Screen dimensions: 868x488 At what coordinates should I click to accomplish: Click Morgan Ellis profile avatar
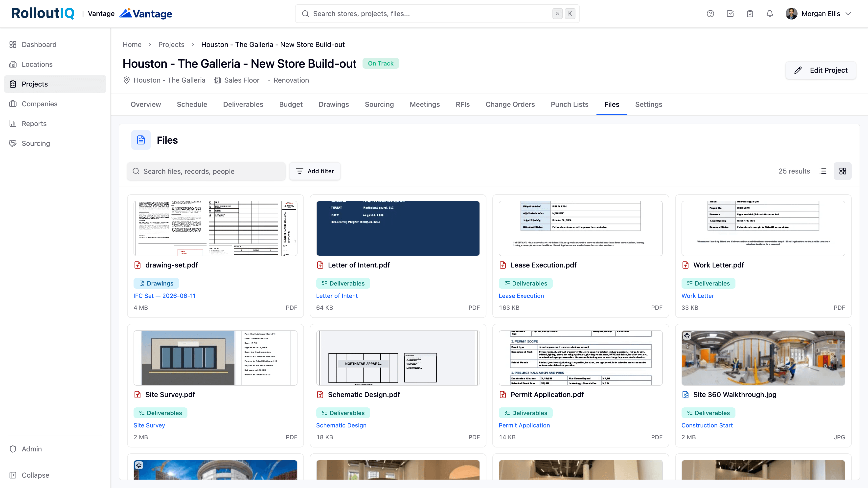coord(791,14)
